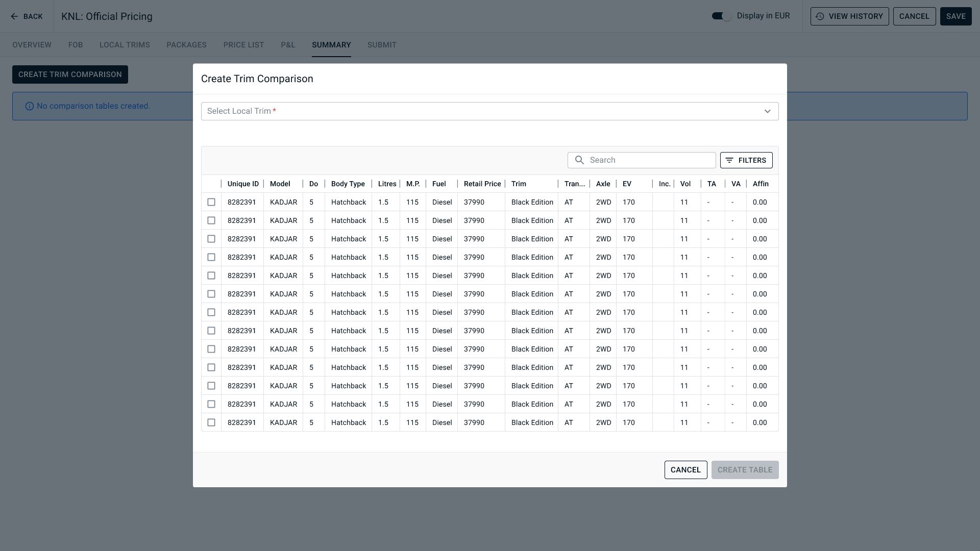Switch to the OVERVIEW tab
The image size is (980, 551).
tap(32, 45)
